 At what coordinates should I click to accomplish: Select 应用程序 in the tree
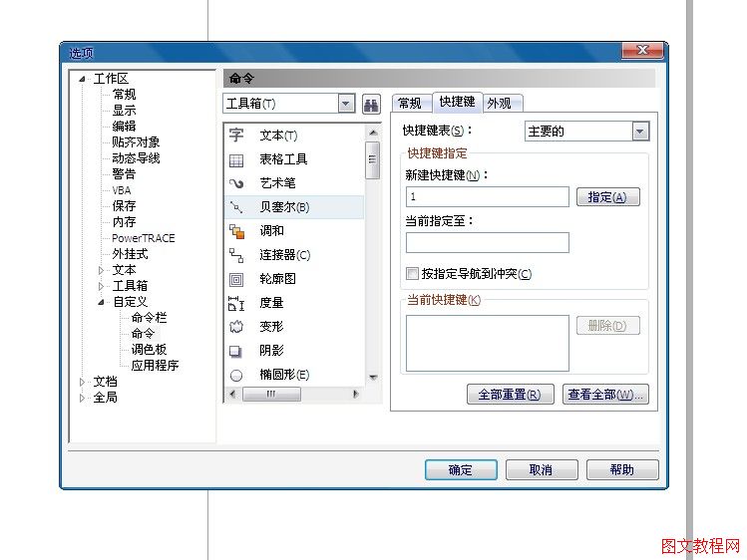[155, 366]
